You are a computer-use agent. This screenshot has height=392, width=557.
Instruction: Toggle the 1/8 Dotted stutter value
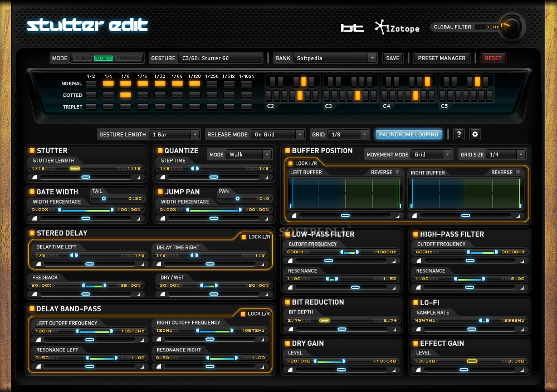(x=125, y=95)
